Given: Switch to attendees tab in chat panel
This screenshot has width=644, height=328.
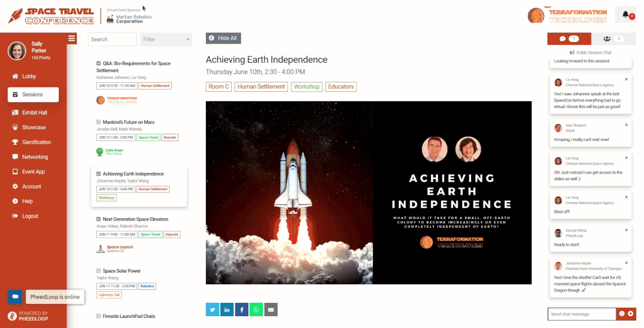Looking at the screenshot, I should [x=614, y=39].
